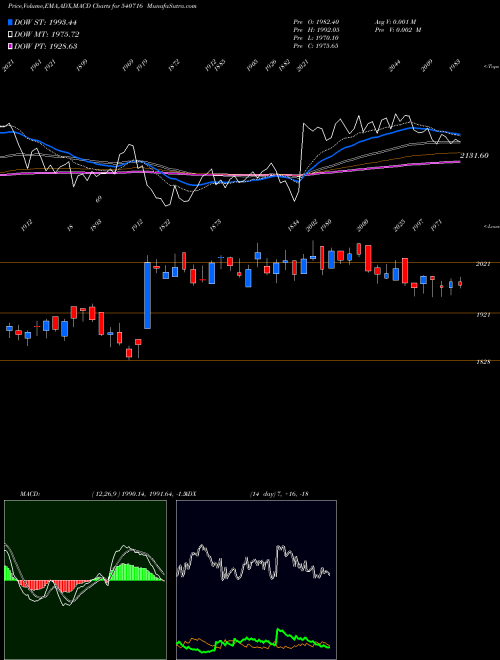This screenshot has height=660, width=500.
Task: Click the 1822 low value label
Action: (x=165, y=225)
